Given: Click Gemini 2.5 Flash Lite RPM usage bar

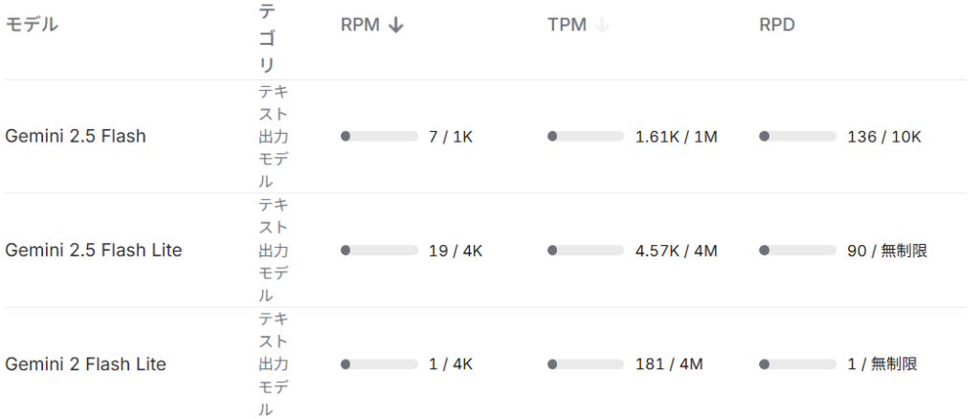Looking at the screenshot, I should coord(379,251).
